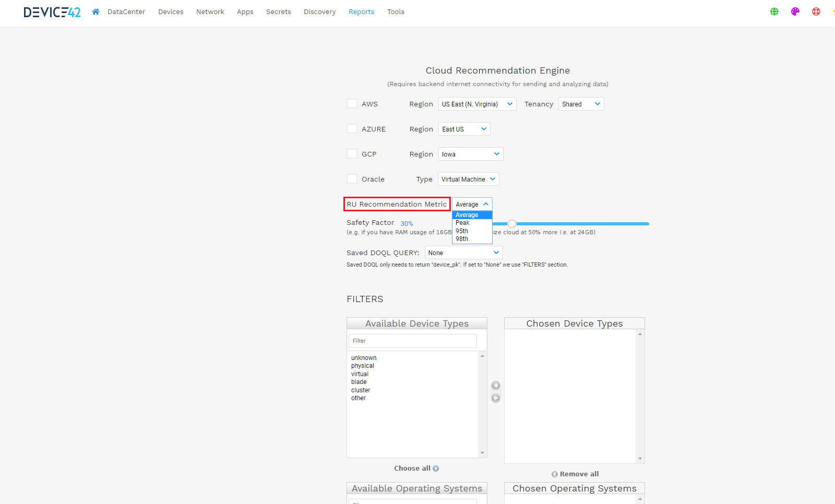Open the red lifebuoy help icon
This screenshot has height=504, width=835.
point(816,11)
